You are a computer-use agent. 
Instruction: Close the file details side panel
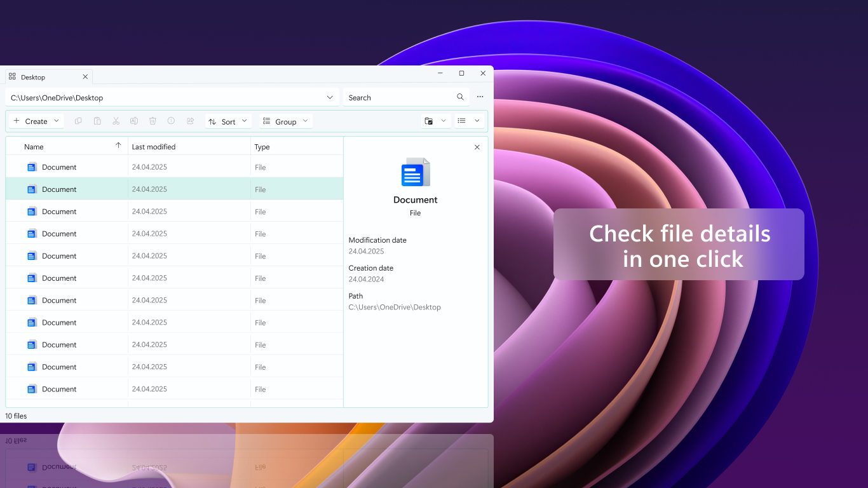(x=477, y=147)
